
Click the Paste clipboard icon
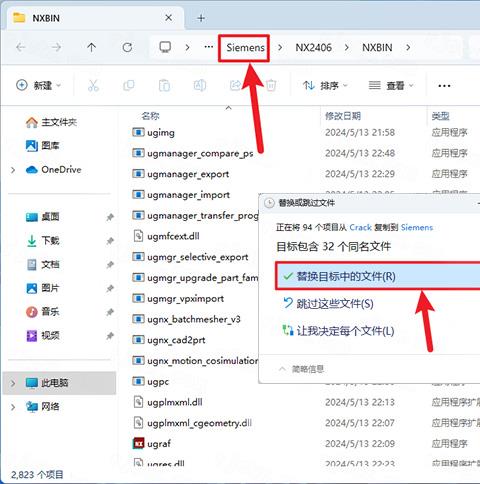coord(164,86)
